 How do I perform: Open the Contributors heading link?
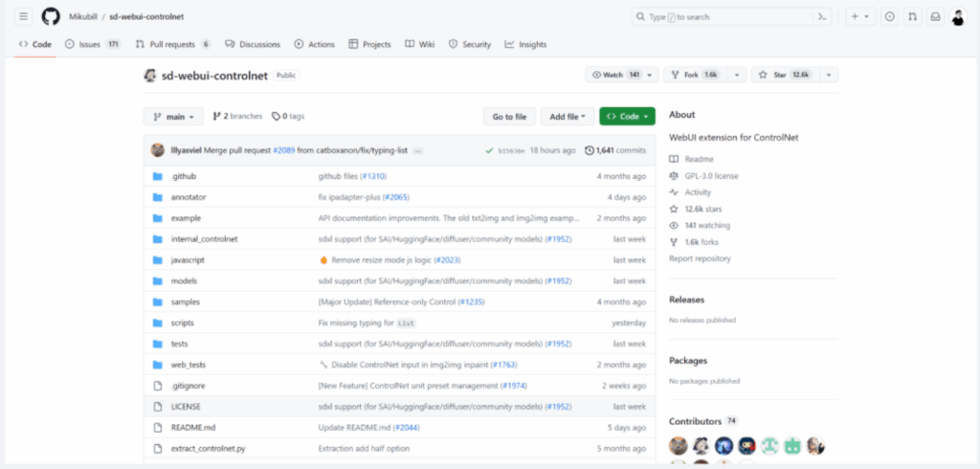[703, 421]
